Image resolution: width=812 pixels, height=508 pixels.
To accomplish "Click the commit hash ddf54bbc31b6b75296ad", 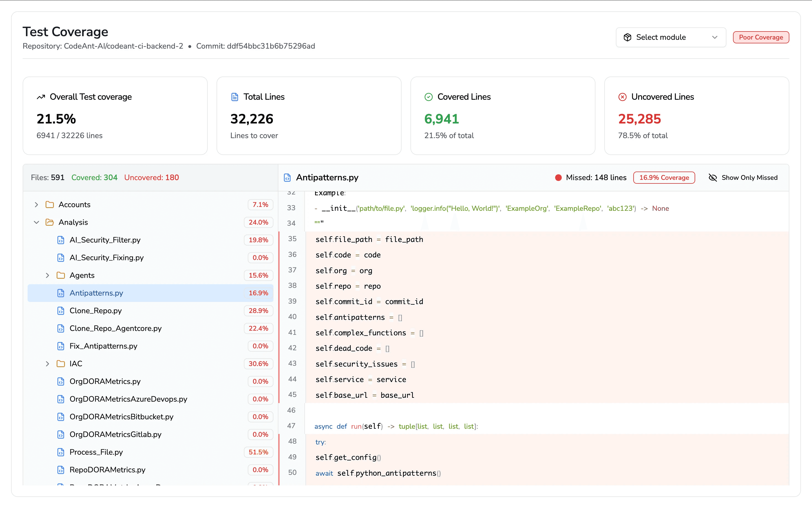I will click(271, 46).
